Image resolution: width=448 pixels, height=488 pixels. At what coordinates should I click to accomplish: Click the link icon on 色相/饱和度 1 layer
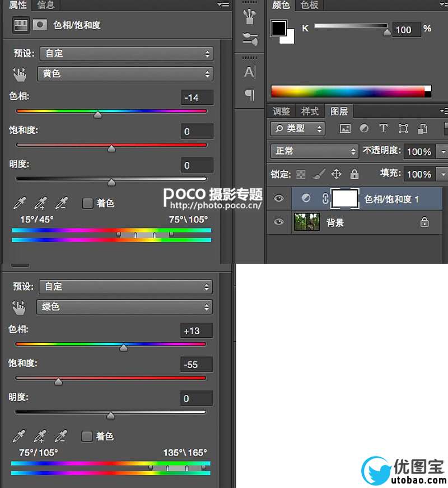[325, 198]
